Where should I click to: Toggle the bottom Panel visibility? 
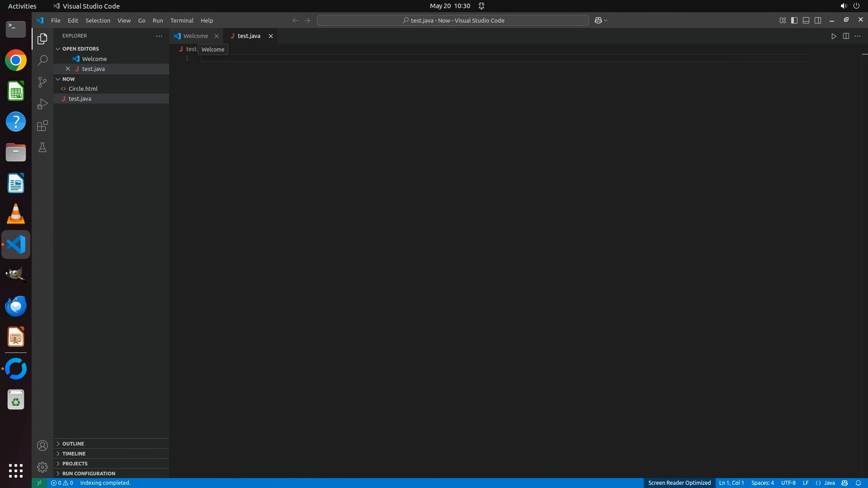pos(806,20)
